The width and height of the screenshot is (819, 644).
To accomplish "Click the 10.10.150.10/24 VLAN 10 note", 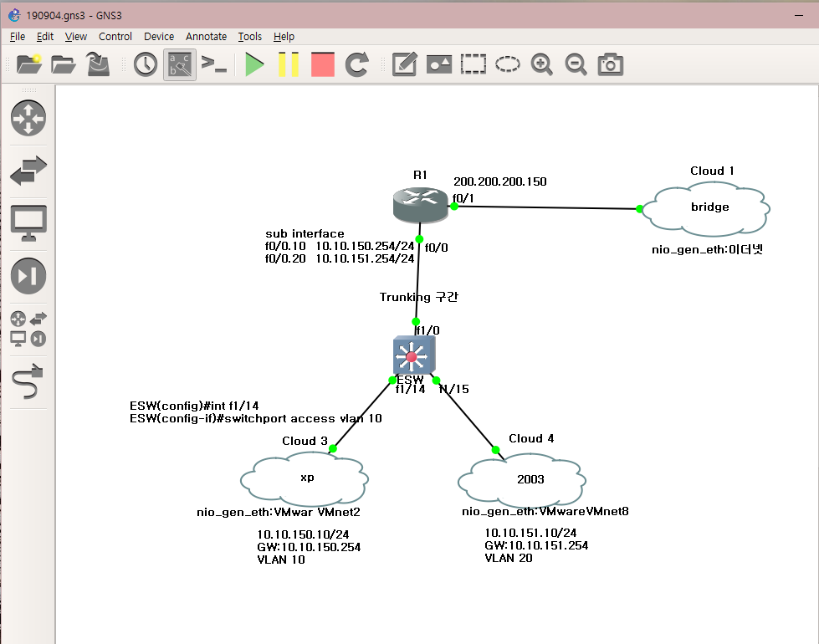I will [x=309, y=547].
